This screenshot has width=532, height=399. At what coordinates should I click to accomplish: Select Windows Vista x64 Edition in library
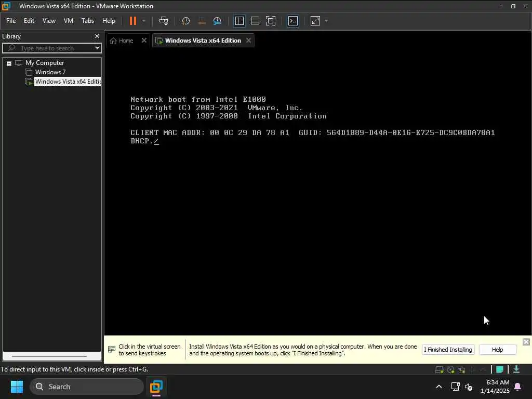pyautogui.click(x=68, y=82)
